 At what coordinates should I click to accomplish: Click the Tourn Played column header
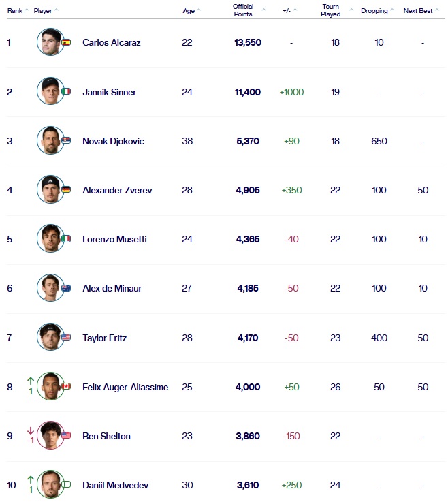point(330,10)
